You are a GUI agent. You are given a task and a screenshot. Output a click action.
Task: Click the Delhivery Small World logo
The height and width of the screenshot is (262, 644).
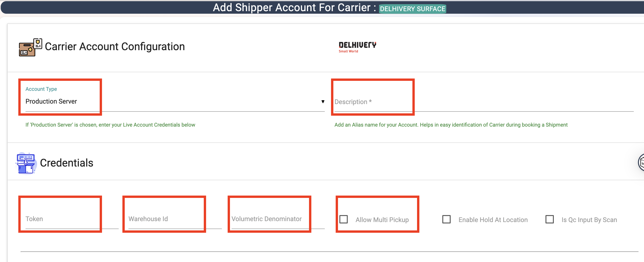(357, 47)
